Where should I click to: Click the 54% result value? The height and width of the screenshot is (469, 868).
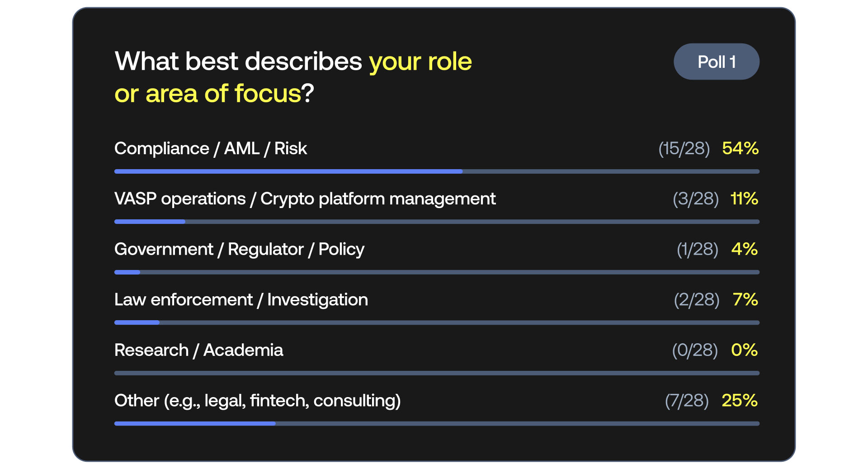(740, 149)
